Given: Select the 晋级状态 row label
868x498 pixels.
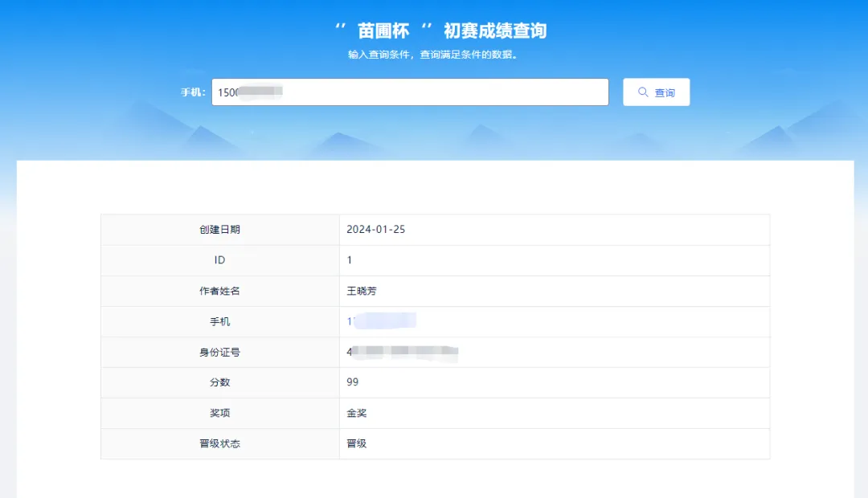Looking at the screenshot, I should point(219,443).
